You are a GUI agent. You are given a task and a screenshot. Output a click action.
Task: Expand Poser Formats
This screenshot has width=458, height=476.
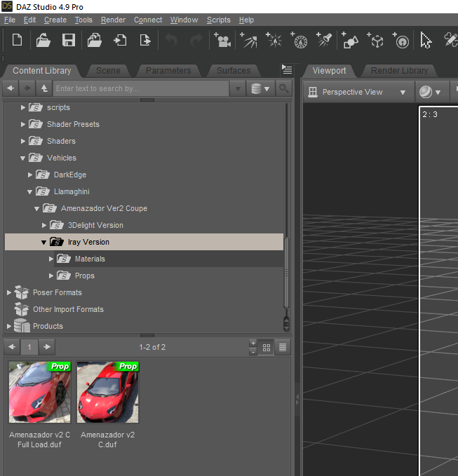tap(9, 292)
